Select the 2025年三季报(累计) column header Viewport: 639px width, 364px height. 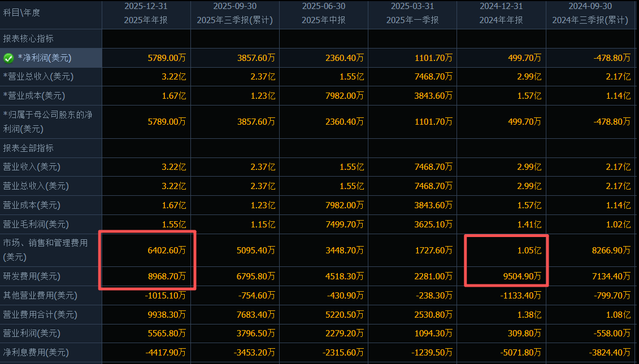point(234,14)
